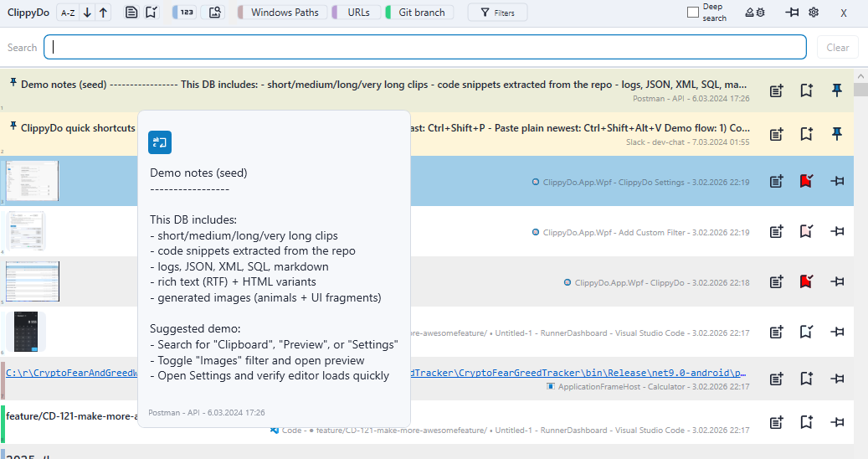Pin the Add Custom Filter clip

[x=838, y=231]
